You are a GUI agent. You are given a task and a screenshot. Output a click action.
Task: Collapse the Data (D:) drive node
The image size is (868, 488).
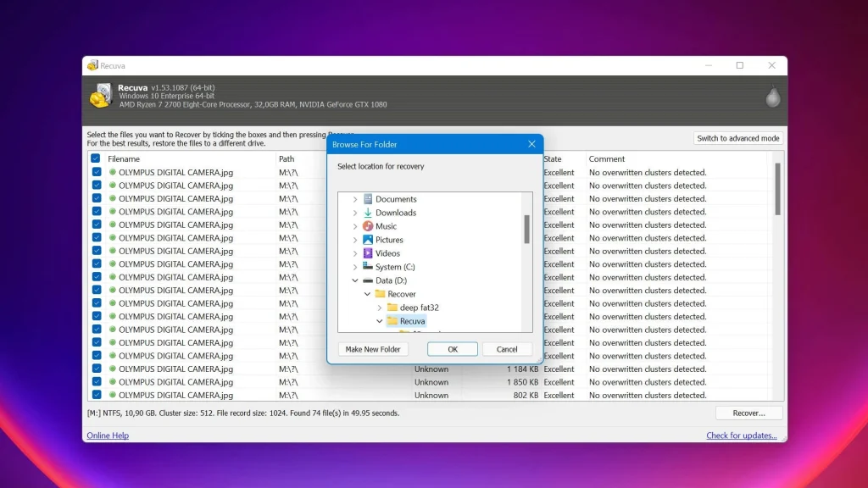coord(355,280)
